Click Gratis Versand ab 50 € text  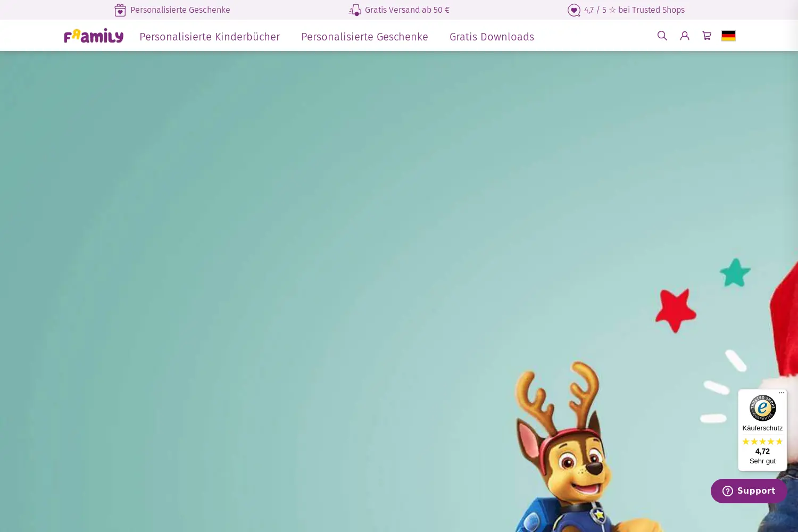point(407,10)
